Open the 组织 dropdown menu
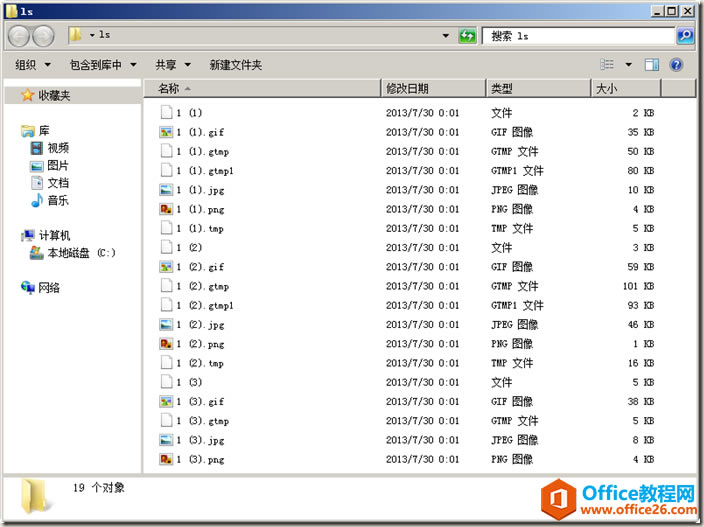Image resolution: width=704 pixels, height=527 pixels. (31, 65)
